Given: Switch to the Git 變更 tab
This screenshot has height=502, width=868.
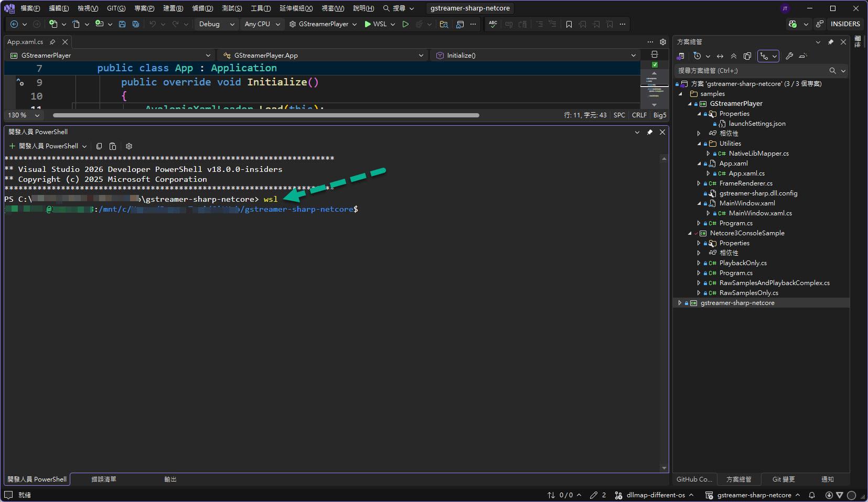Looking at the screenshot, I should point(783,479).
